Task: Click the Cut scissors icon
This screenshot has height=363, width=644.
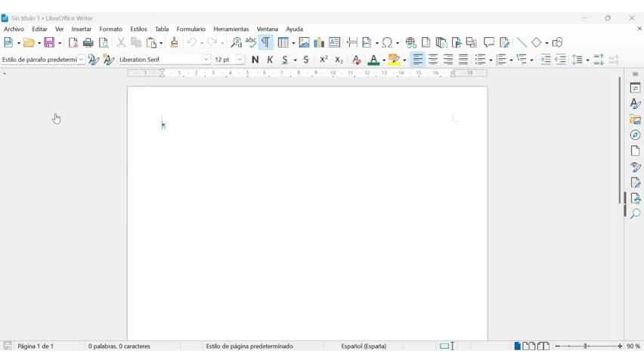Action: pos(121,42)
